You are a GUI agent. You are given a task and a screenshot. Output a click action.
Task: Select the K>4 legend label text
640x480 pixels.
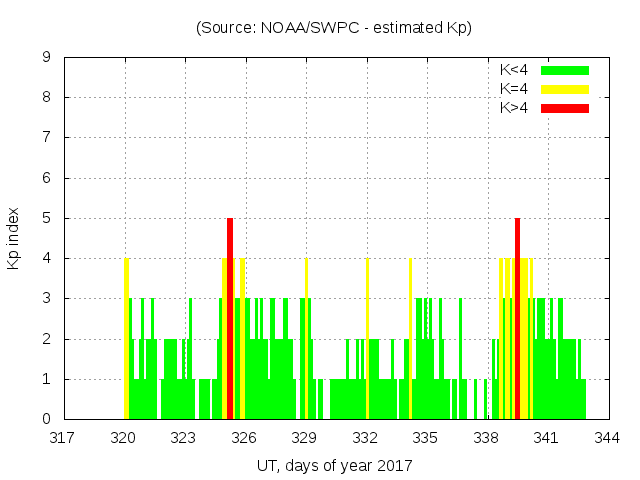click(514, 107)
